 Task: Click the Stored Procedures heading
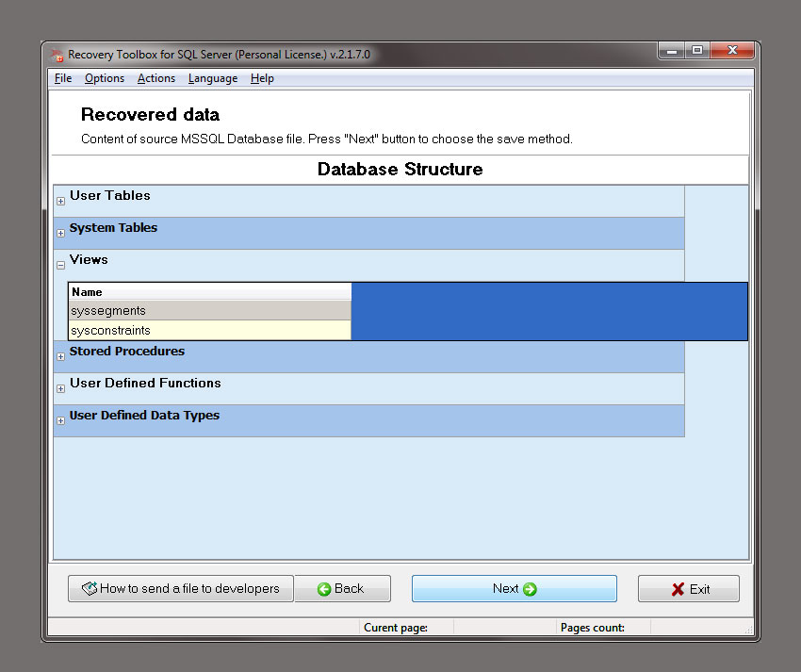(127, 351)
